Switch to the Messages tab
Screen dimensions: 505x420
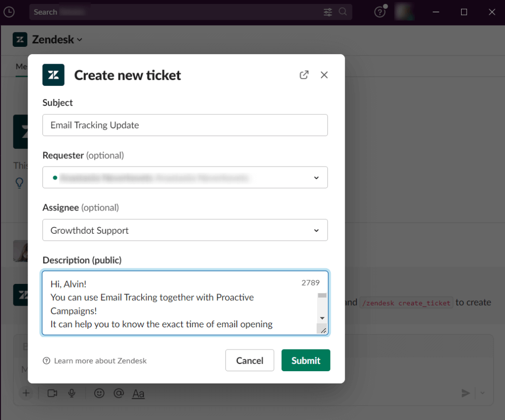[x=22, y=67]
